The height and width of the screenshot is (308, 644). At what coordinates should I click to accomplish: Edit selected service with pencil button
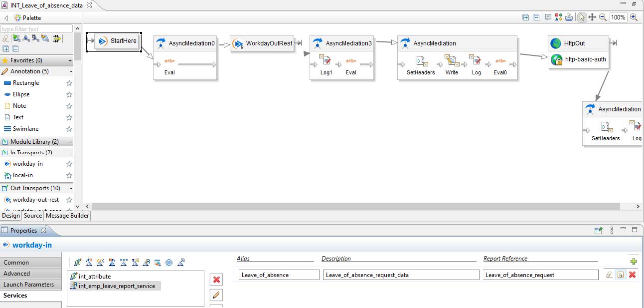(216, 295)
